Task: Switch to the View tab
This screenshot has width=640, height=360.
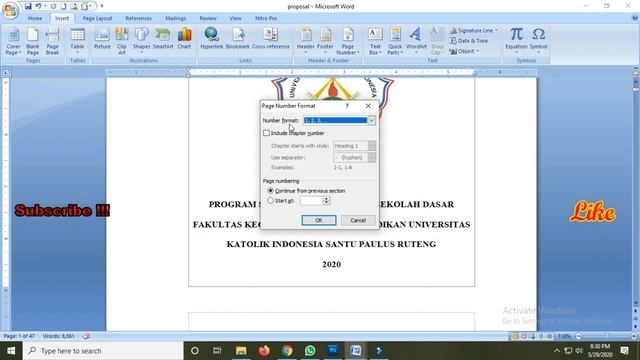Action: [235, 18]
